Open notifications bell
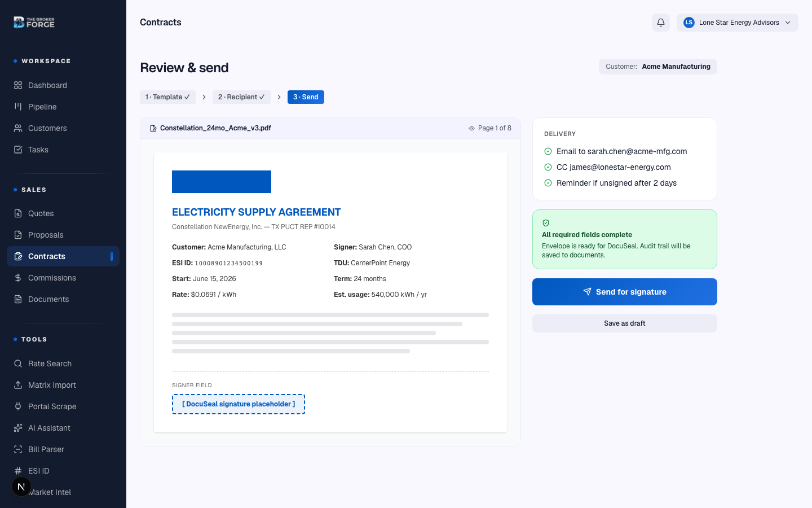The image size is (812, 508). (661, 23)
